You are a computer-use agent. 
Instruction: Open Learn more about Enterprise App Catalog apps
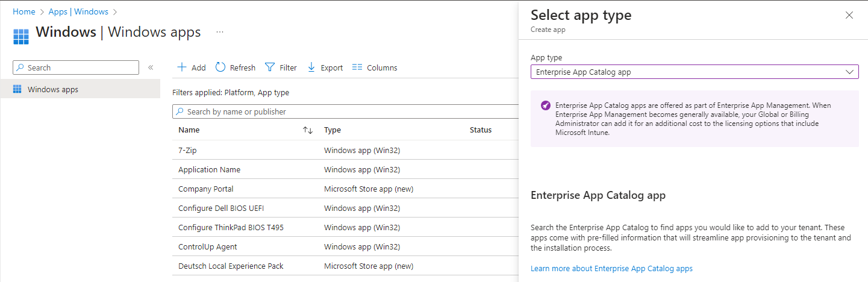pyautogui.click(x=611, y=268)
